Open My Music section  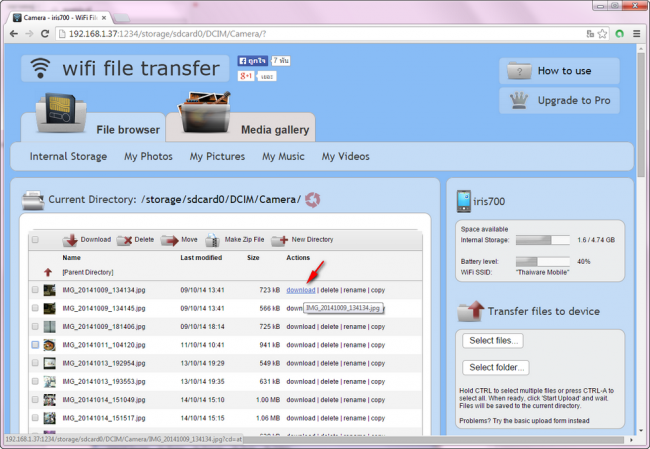(283, 156)
